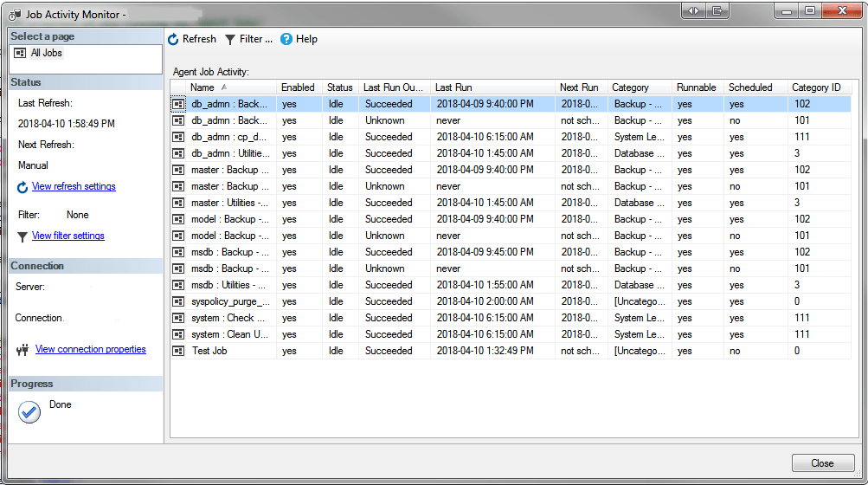Image resolution: width=868 pixels, height=485 pixels.
Task: Sort by Runnable column header
Action: 698,87
